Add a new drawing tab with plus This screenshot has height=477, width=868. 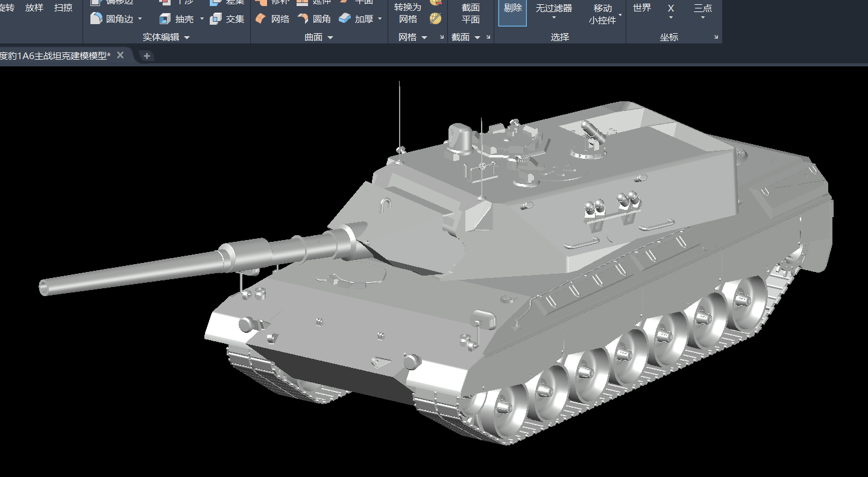point(146,56)
